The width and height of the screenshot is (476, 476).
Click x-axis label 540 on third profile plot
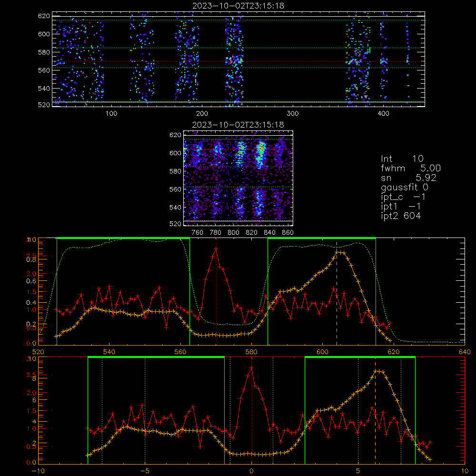click(109, 352)
